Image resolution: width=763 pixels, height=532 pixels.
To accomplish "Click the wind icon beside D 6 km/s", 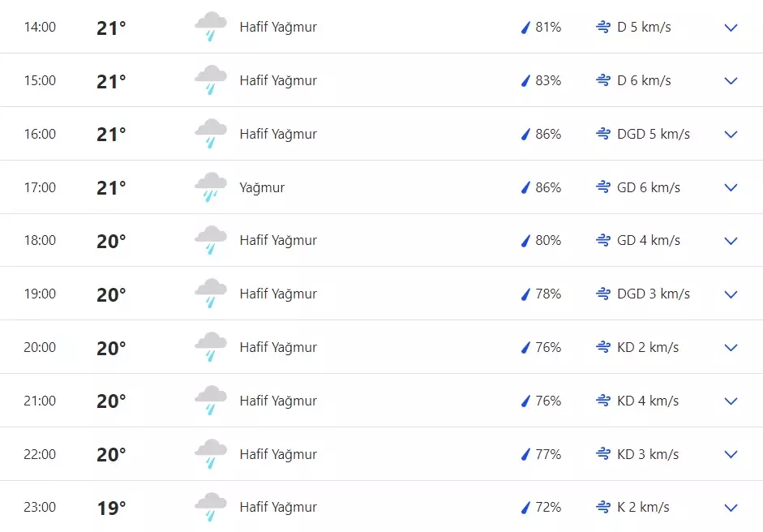I will coord(602,80).
